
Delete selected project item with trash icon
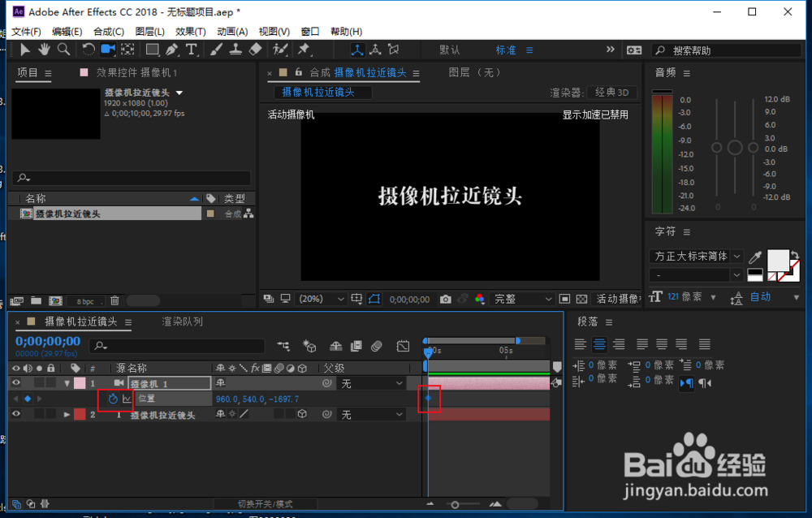pyautogui.click(x=115, y=300)
